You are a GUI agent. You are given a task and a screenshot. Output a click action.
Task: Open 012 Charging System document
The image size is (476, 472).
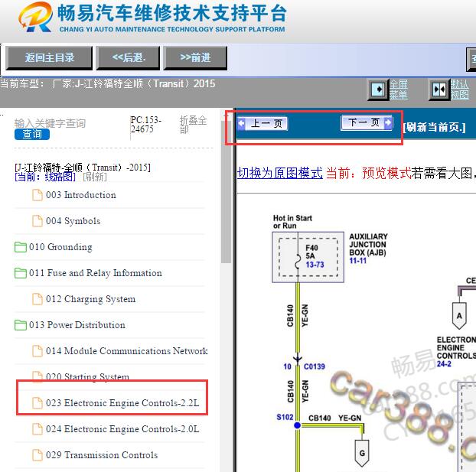click(90, 299)
